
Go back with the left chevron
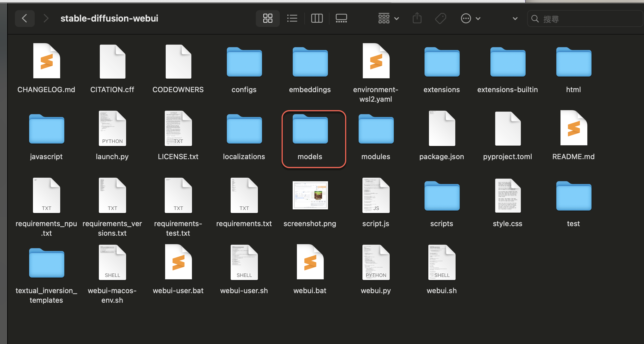click(25, 19)
